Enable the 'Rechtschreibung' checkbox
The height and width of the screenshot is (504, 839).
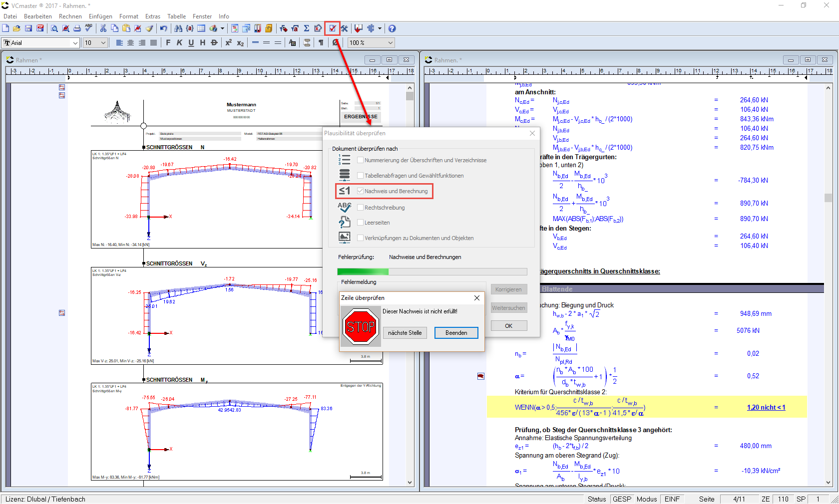pyautogui.click(x=360, y=208)
